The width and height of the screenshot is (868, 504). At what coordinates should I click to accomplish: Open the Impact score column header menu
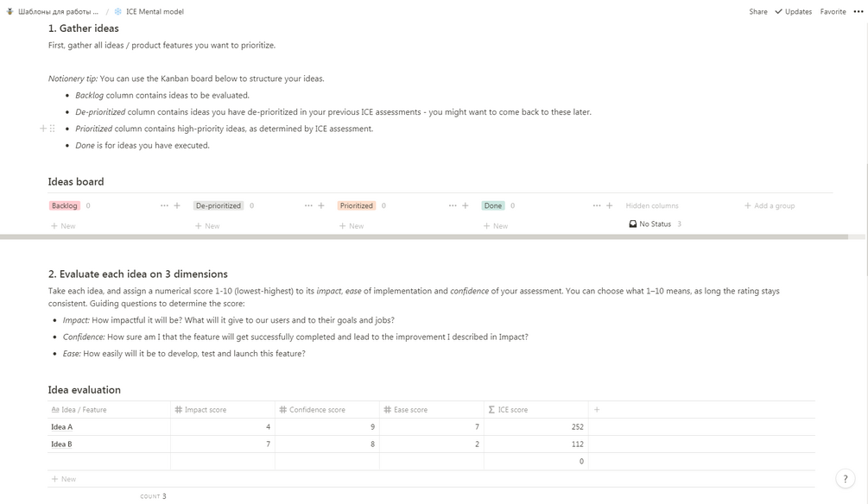pos(222,410)
